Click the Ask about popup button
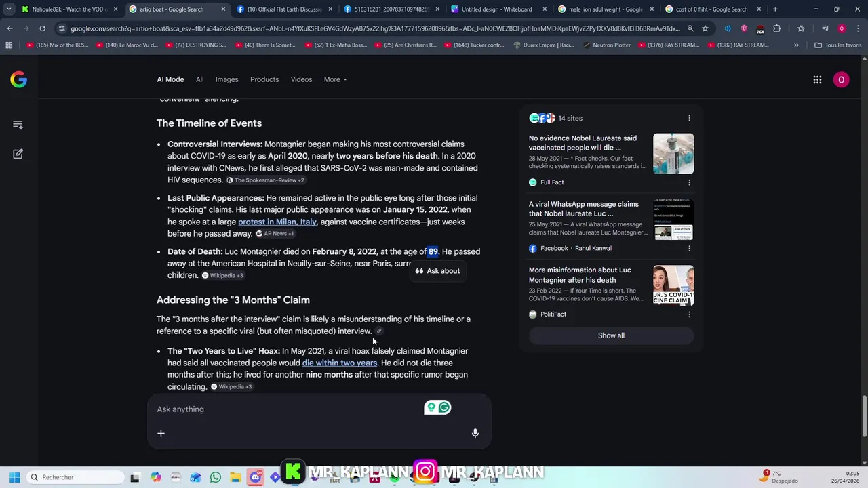This screenshot has height=488, width=868. pyautogui.click(x=437, y=271)
